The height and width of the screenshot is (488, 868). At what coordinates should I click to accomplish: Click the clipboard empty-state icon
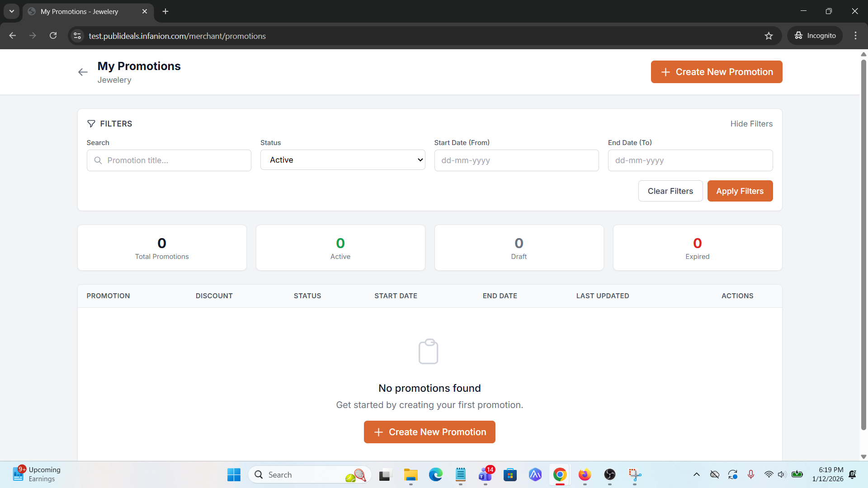[x=428, y=352]
